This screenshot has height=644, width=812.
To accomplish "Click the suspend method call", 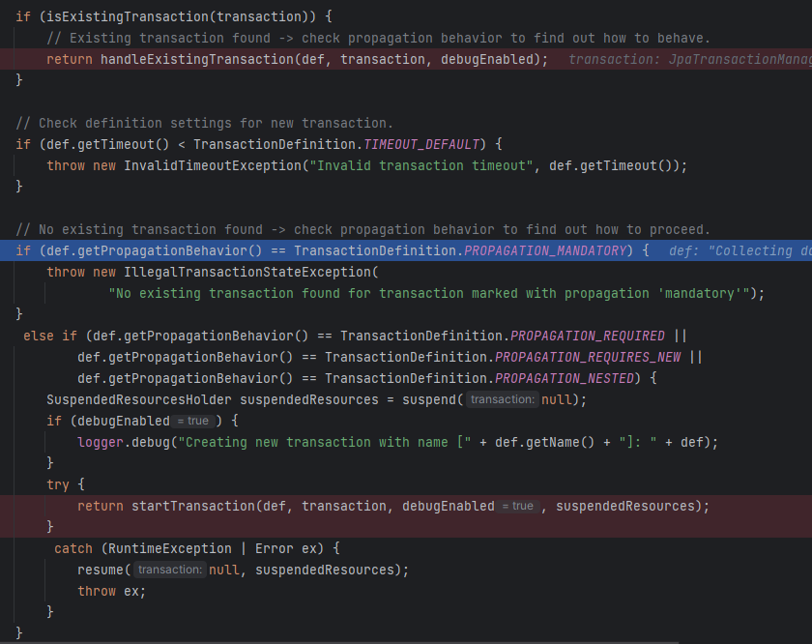I will tap(429, 399).
